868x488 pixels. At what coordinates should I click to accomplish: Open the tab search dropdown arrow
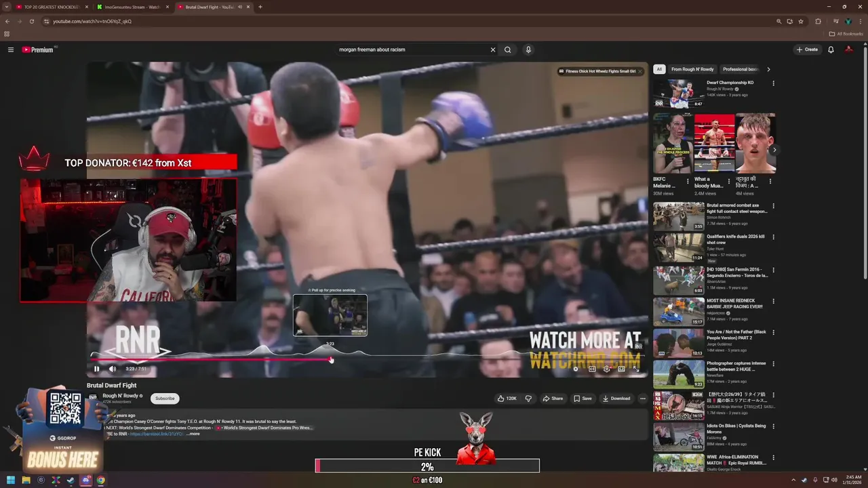click(x=7, y=7)
